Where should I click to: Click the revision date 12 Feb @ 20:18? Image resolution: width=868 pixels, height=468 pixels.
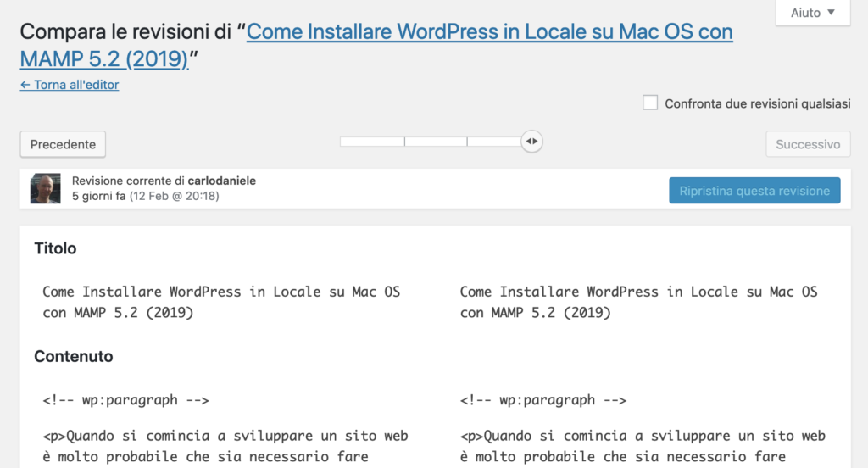pos(174,196)
